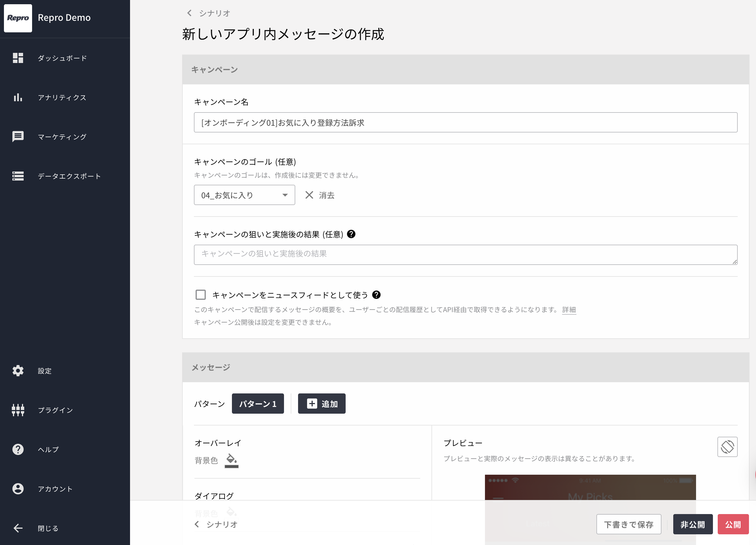The height and width of the screenshot is (545, 756).
Task: Click the campaign name input field
Action: coord(466,122)
